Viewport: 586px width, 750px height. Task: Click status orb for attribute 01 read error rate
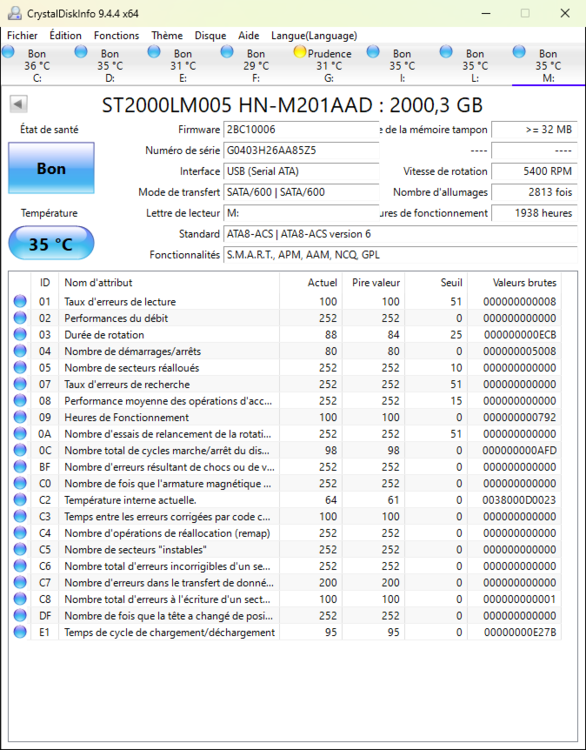click(20, 301)
